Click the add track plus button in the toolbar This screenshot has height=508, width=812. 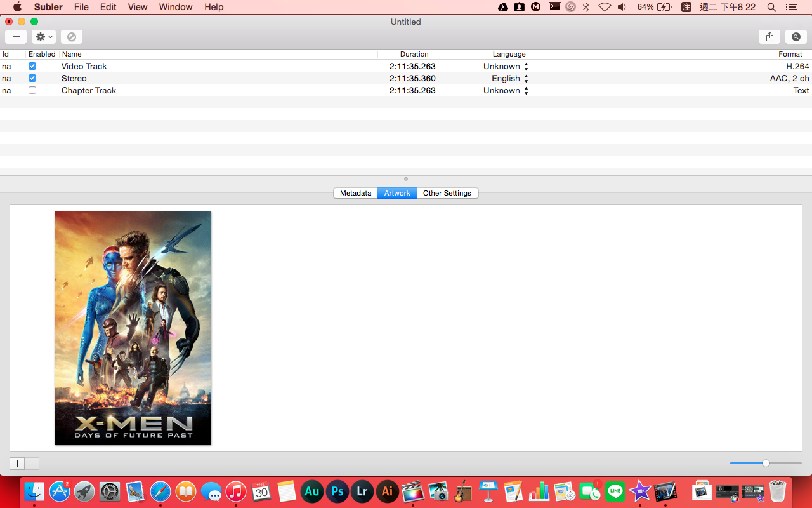click(x=16, y=37)
